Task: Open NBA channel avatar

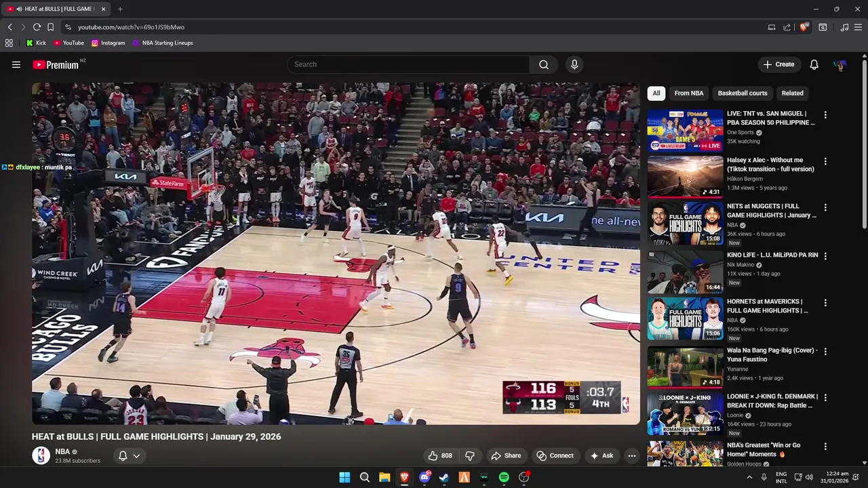Action: pos(41,455)
